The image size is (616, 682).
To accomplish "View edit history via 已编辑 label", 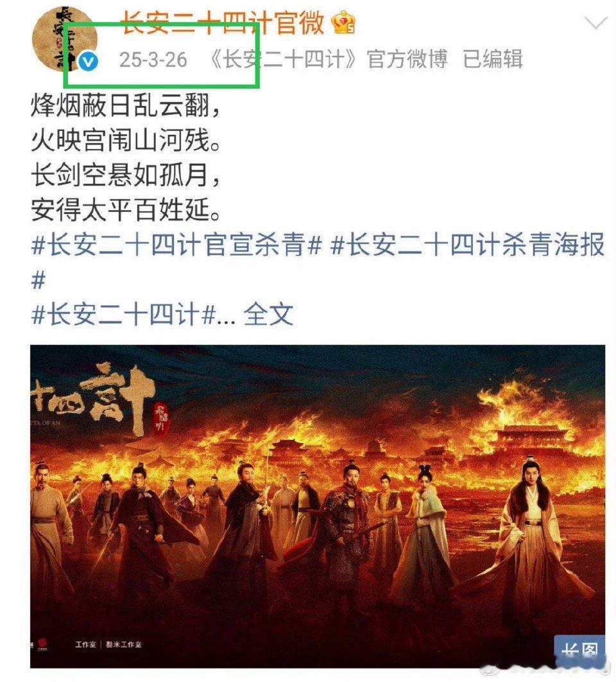I will [492, 59].
